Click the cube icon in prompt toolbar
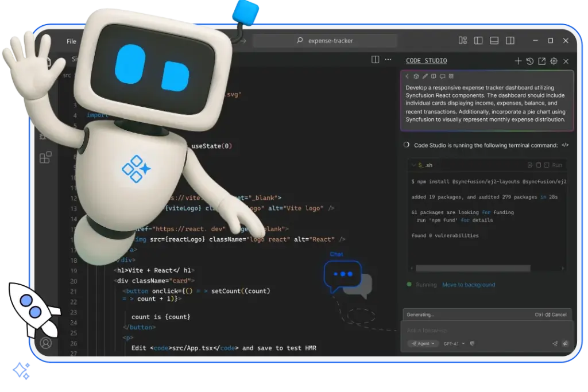The image size is (588, 392). [416, 76]
